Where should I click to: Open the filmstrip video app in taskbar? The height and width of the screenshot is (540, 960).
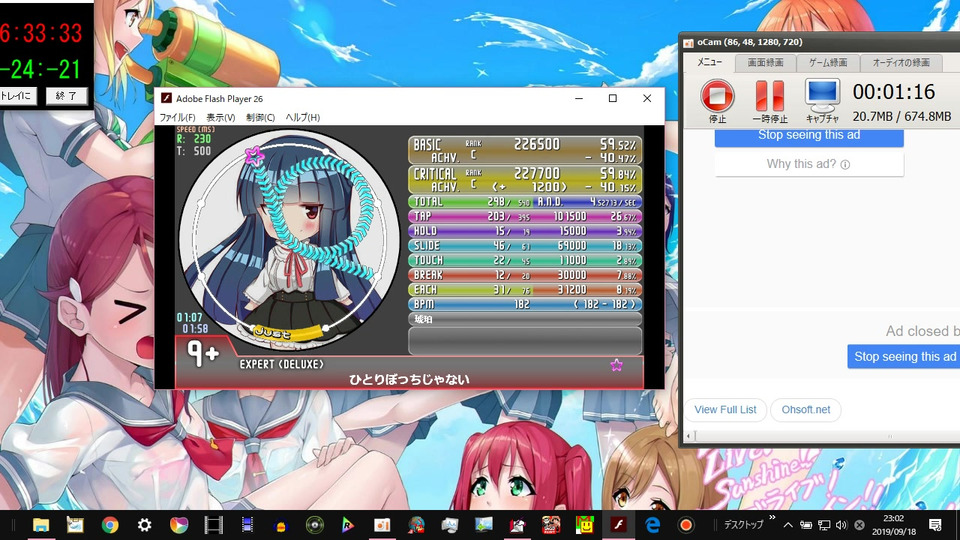(x=213, y=525)
